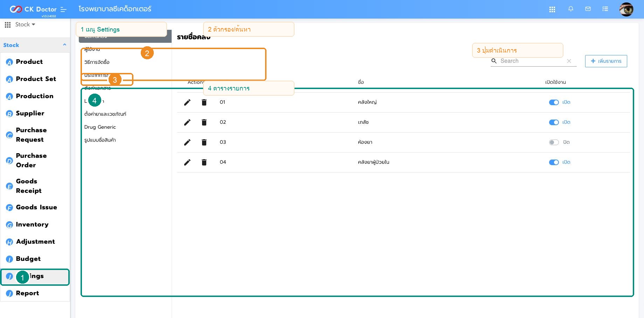This screenshot has width=644, height=318.
Task: Click the เพิ่มรายการ add button
Action: (606, 61)
